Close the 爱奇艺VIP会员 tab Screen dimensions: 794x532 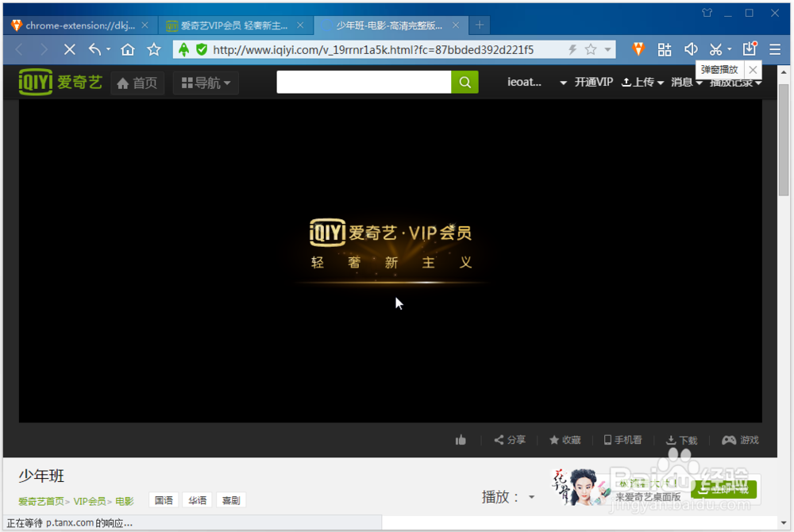tap(300, 25)
